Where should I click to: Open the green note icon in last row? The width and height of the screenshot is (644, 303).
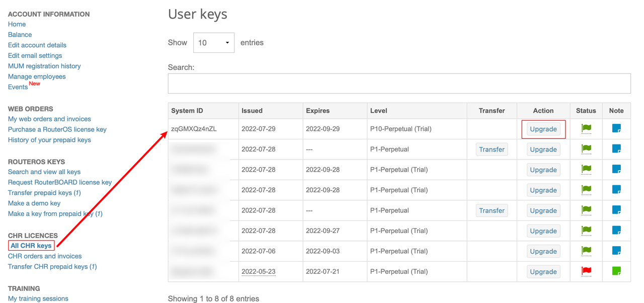tap(616, 271)
